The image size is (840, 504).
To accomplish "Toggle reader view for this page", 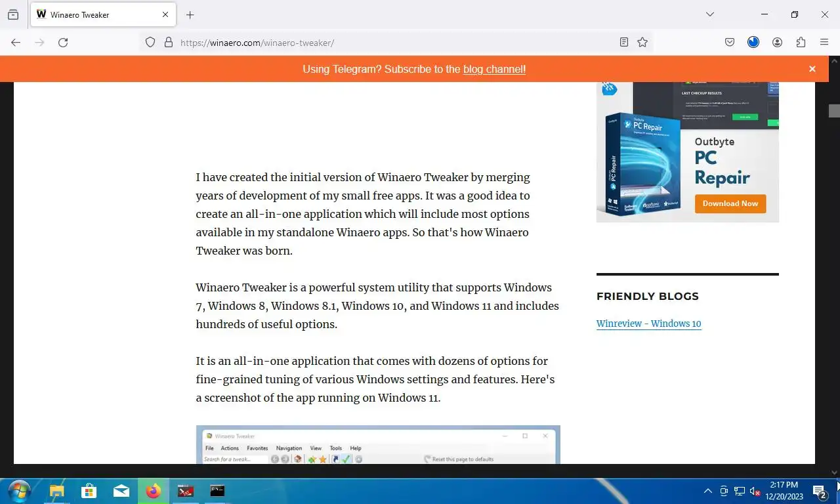I will point(624,42).
